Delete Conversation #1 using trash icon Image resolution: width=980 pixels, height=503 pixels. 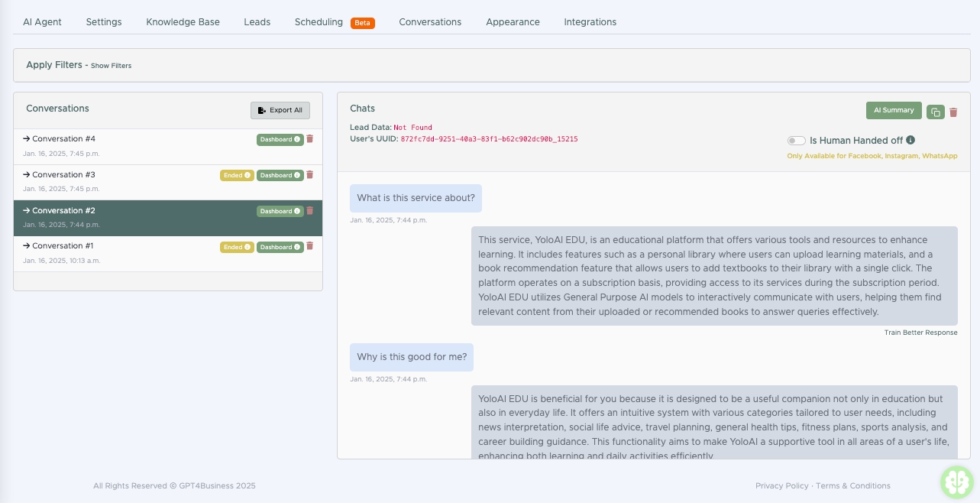click(x=310, y=246)
